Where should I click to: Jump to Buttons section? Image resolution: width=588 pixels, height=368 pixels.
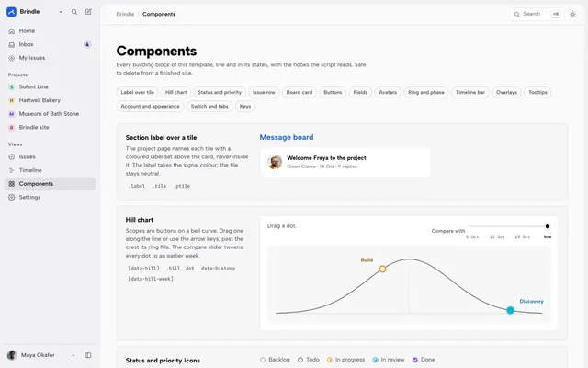coord(333,92)
